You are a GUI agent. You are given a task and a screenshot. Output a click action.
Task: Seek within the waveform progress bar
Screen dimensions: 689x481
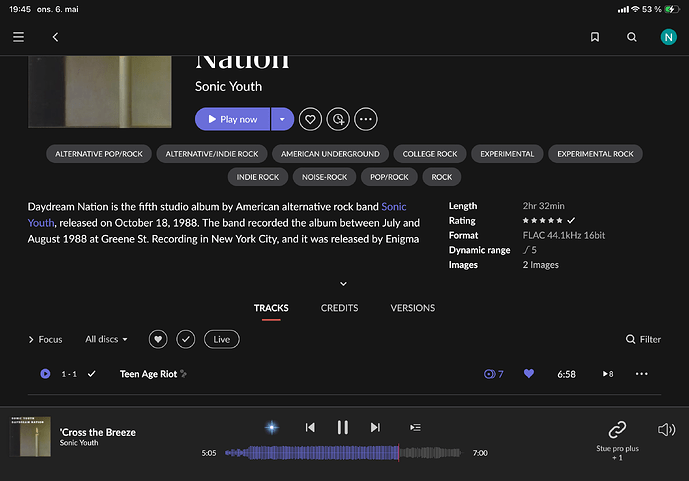coord(343,452)
